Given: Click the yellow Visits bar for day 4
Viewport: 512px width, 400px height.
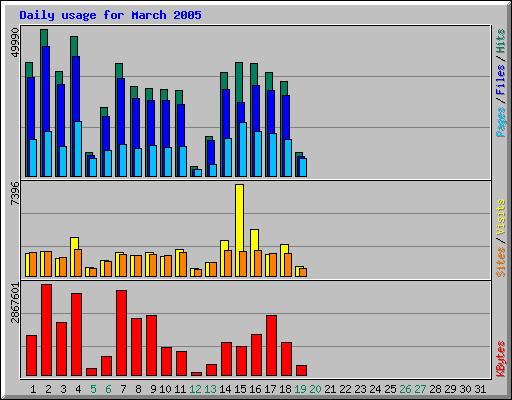Looking at the screenshot, I should coord(74,243).
